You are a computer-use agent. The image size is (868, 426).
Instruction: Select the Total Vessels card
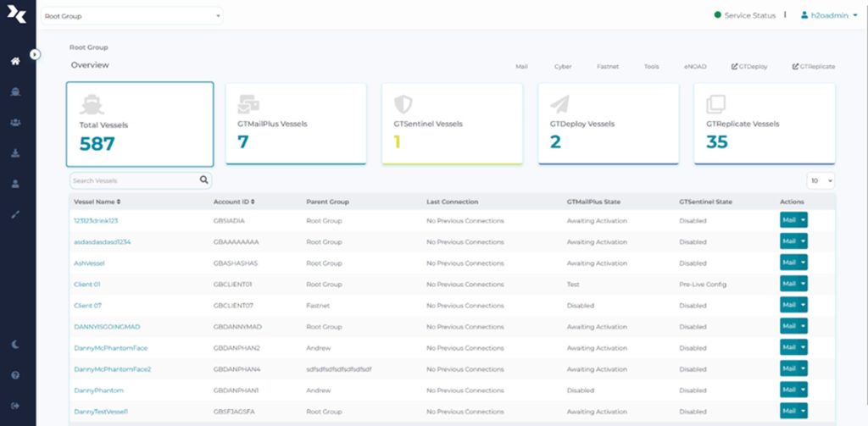pyautogui.click(x=140, y=124)
